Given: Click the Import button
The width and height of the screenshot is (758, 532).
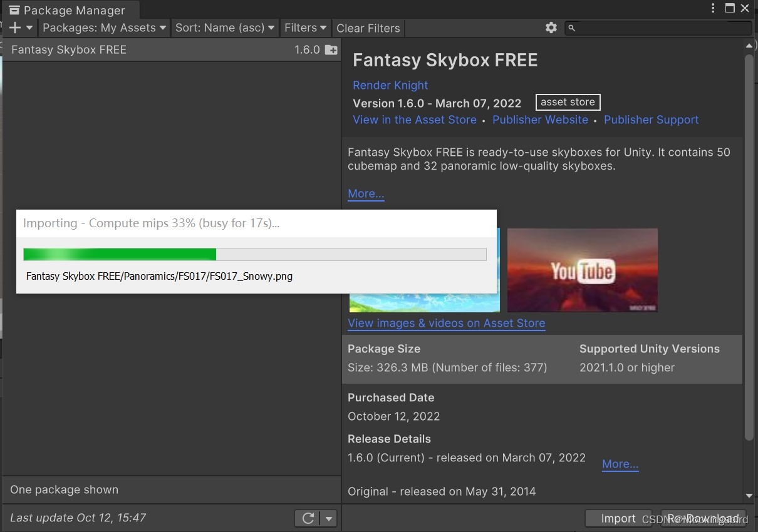Looking at the screenshot, I should 618,518.
